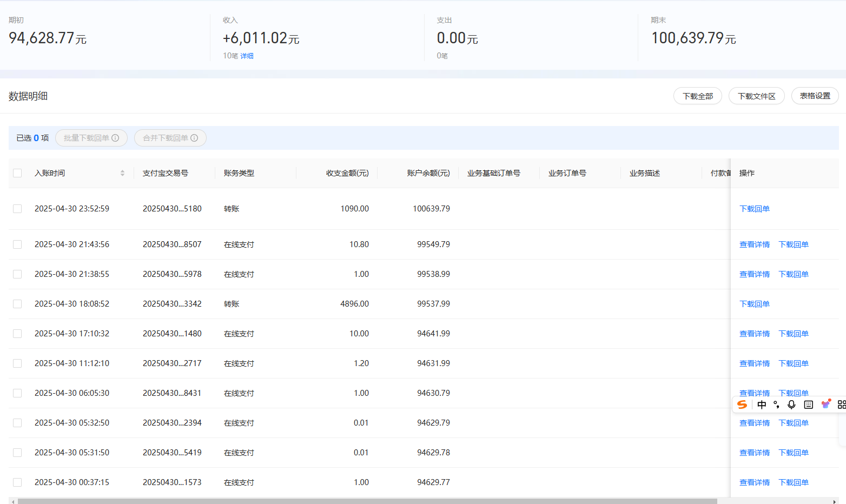Image resolution: width=846 pixels, height=504 pixels.
Task: Click the info icon beside 批量下载回单
Action: (x=115, y=138)
